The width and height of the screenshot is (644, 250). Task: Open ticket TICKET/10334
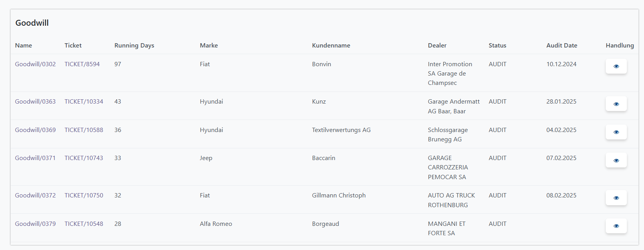(84, 102)
